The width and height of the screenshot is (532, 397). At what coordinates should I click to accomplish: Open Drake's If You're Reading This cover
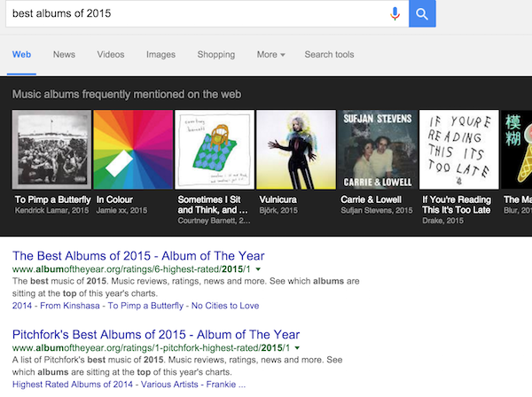(x=459, y=150)
